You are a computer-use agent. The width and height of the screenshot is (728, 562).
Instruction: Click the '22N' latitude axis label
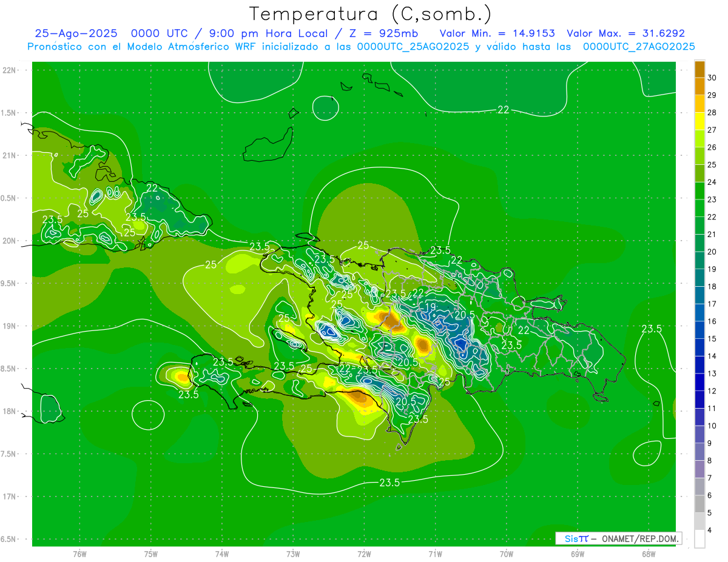click(10, 70)
